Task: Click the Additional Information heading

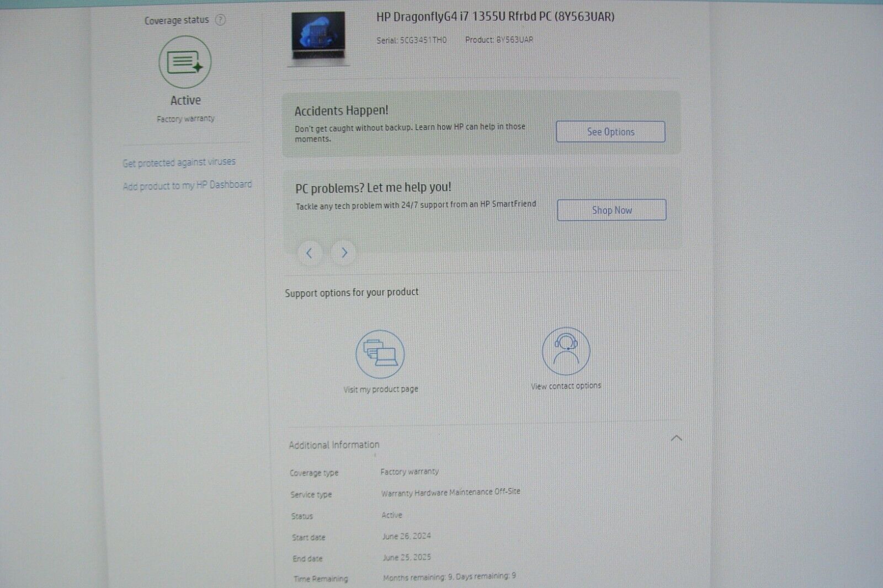Action: coord(334,445)
